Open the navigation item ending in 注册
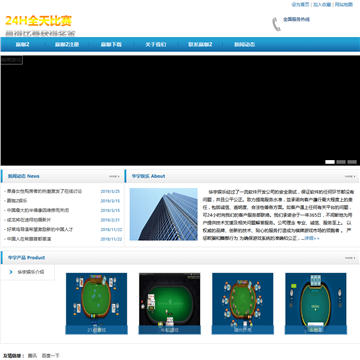Viewport: 360px width, 360px height. [x=67, y=44]
